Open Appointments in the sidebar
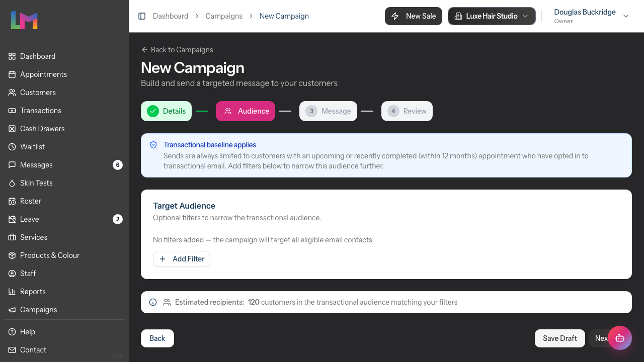644x362 pixels. click(x=64, y=74)
